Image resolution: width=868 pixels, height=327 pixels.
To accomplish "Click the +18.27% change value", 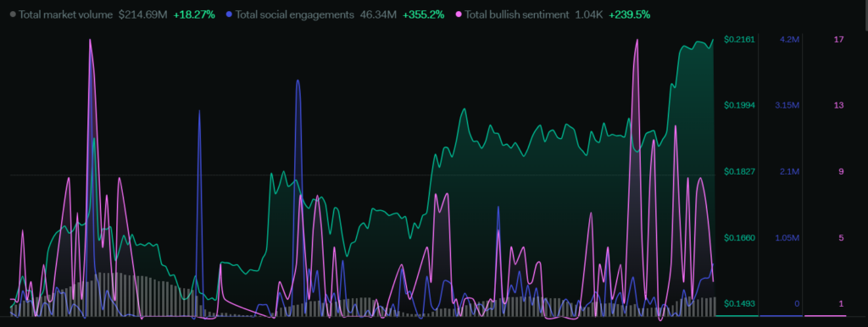I will click(194, 15).
